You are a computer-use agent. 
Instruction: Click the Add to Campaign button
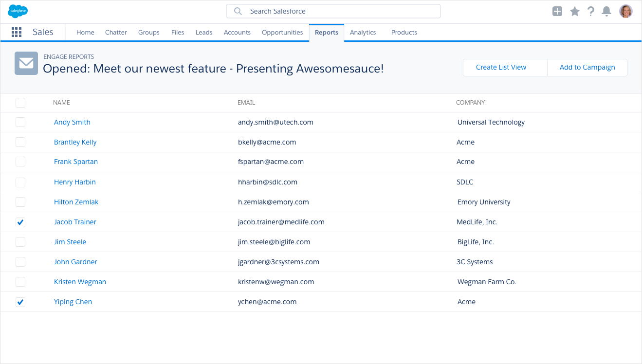coord(587,68)
